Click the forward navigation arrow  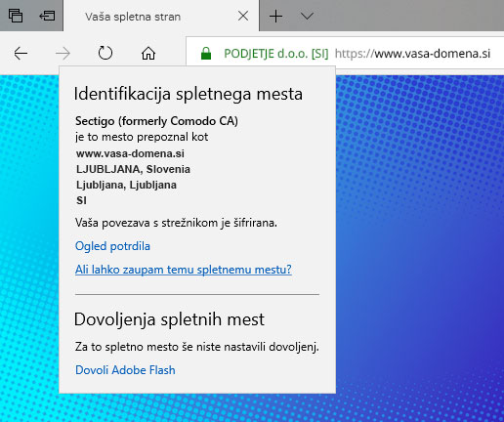tap(63, 54)
